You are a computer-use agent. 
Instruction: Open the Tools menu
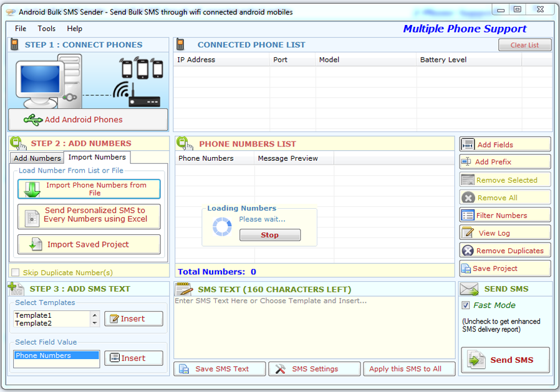tap(46, 29)
